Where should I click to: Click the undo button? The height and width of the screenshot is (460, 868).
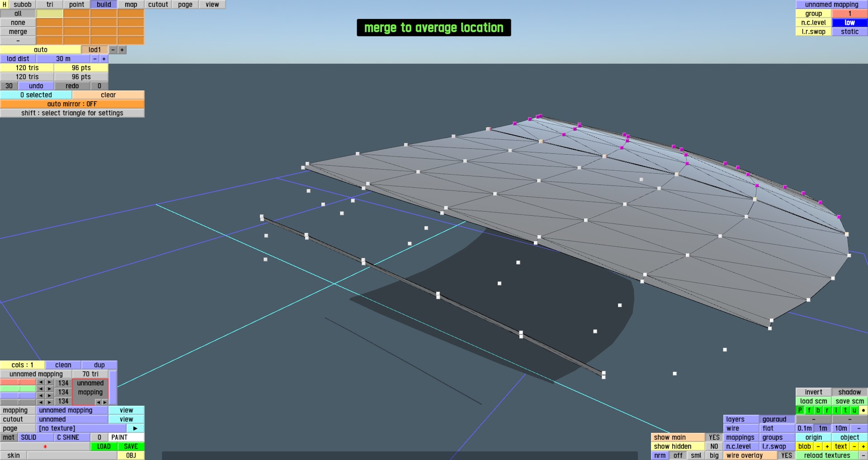[x=36, y=86]
